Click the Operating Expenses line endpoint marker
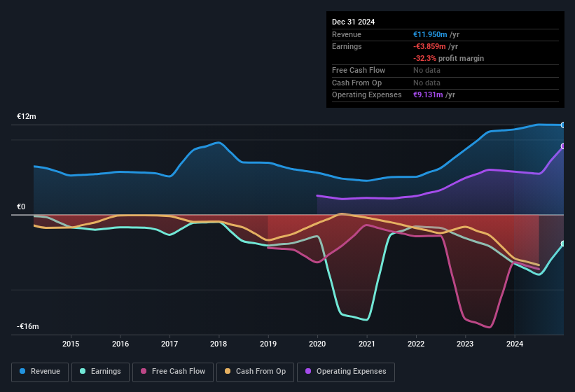The image size is (575, 392). pyautogui.click(x=563, y=146)
